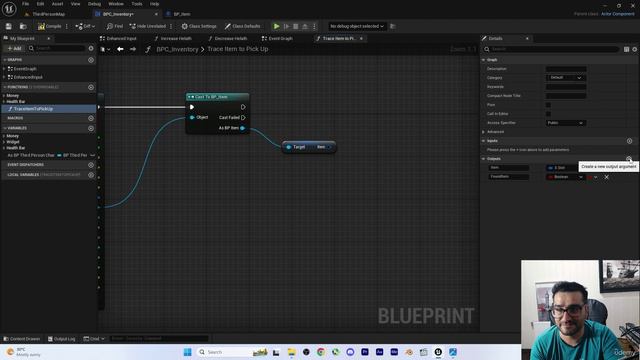Expand Money category under Functions
This screenshot has height=360, width=640.
pos(4,96)
